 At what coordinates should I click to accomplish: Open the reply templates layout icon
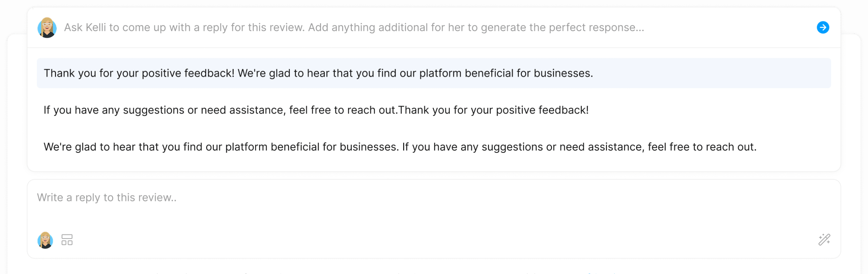(67, 240)
